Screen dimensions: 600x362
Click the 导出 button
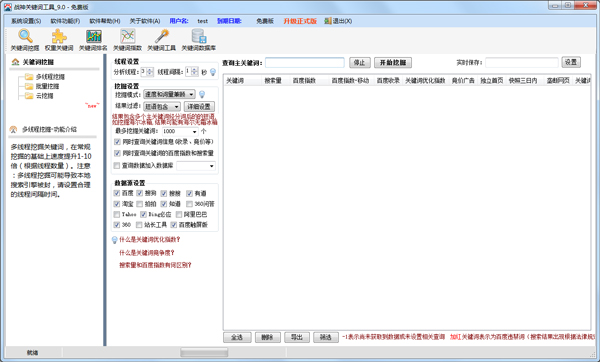click(297, 337)
